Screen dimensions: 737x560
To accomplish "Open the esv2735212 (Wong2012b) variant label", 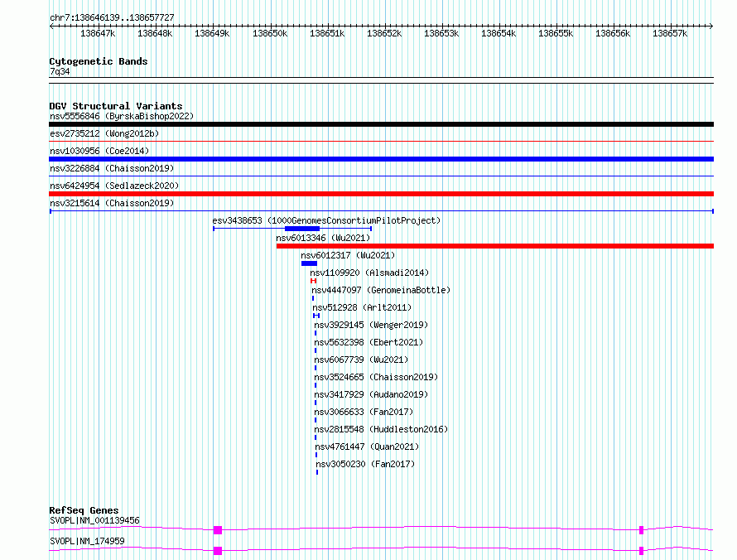I will [104, 133].
